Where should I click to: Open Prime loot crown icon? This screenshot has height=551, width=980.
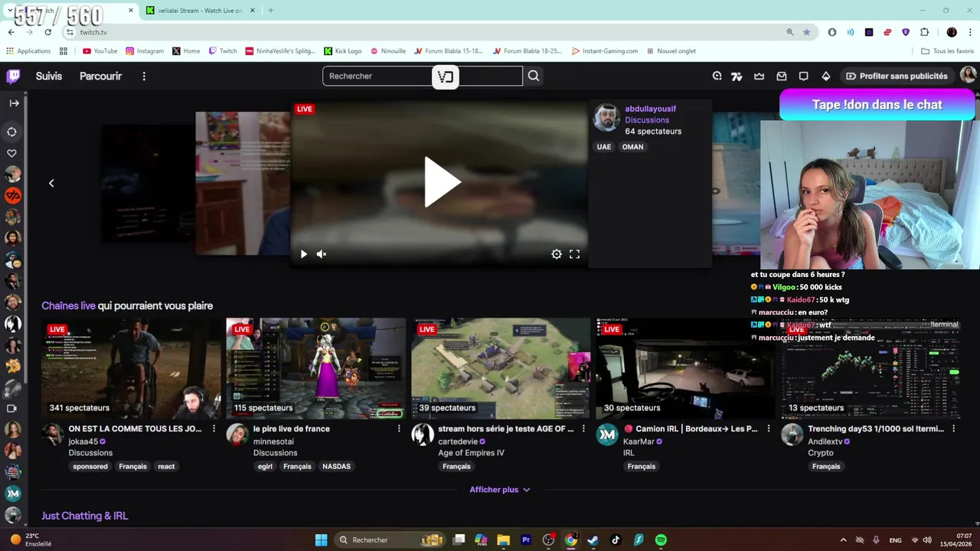point(759,76)
